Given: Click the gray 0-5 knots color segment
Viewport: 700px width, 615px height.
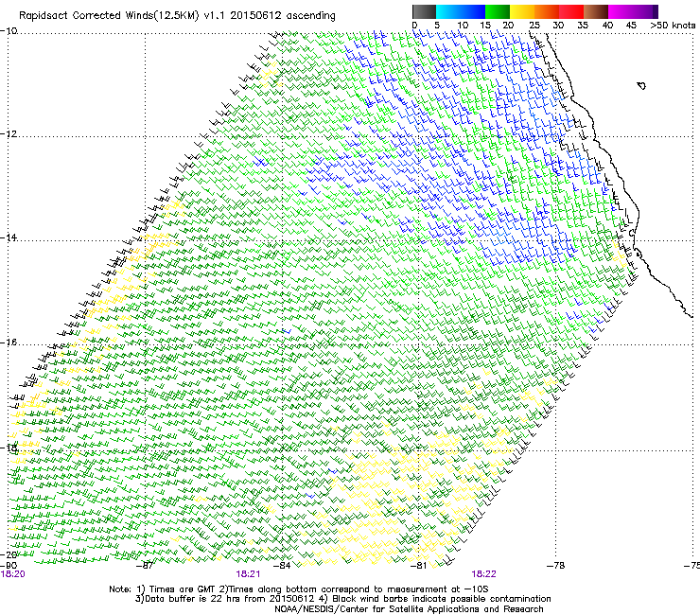Looking at the screenshot, I should [x=424, y=11].
